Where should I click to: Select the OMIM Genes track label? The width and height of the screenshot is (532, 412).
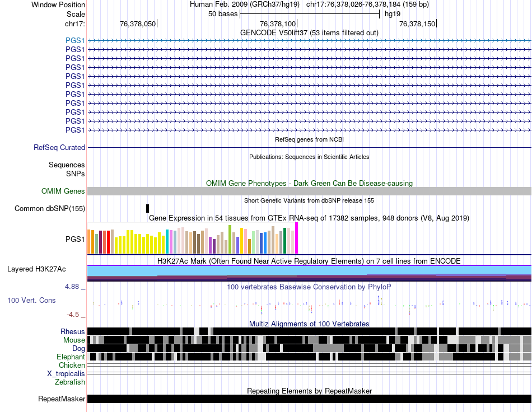click(63, 191)
